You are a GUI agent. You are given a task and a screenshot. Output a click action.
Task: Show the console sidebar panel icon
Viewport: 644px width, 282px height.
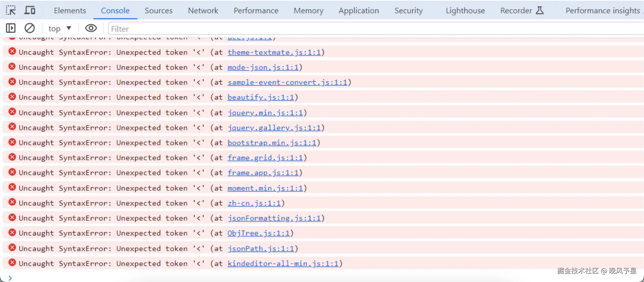click(x=11, y=28)
